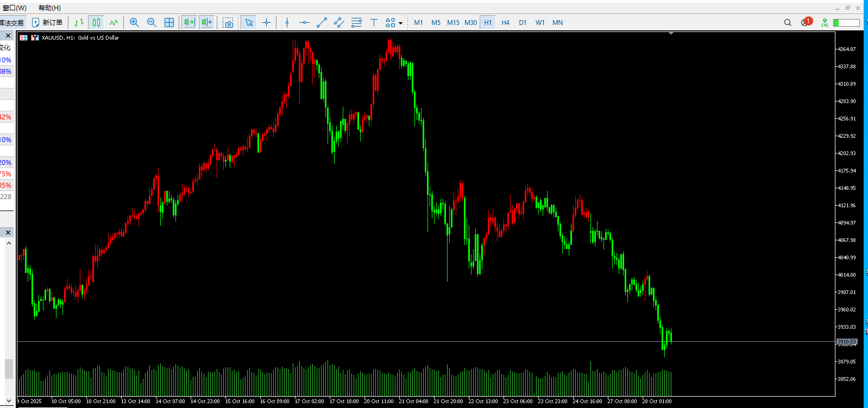Click the left panel scrollbar thumb
The width and height of the screenshot is (868, 408).
click(9, 368)
